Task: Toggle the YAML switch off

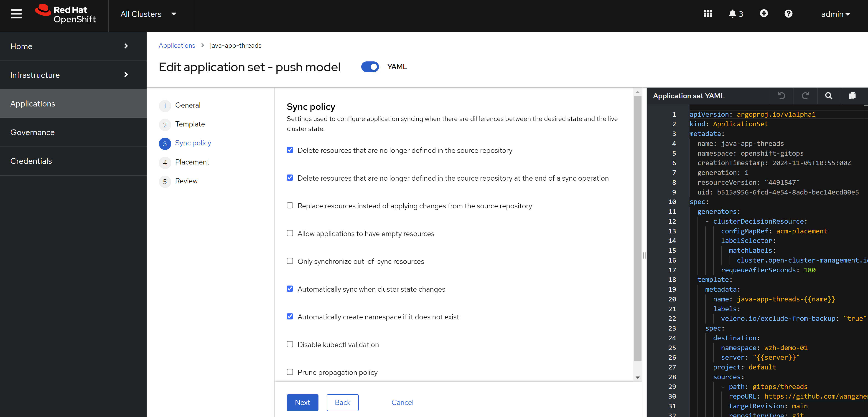Action: (370, 67)
